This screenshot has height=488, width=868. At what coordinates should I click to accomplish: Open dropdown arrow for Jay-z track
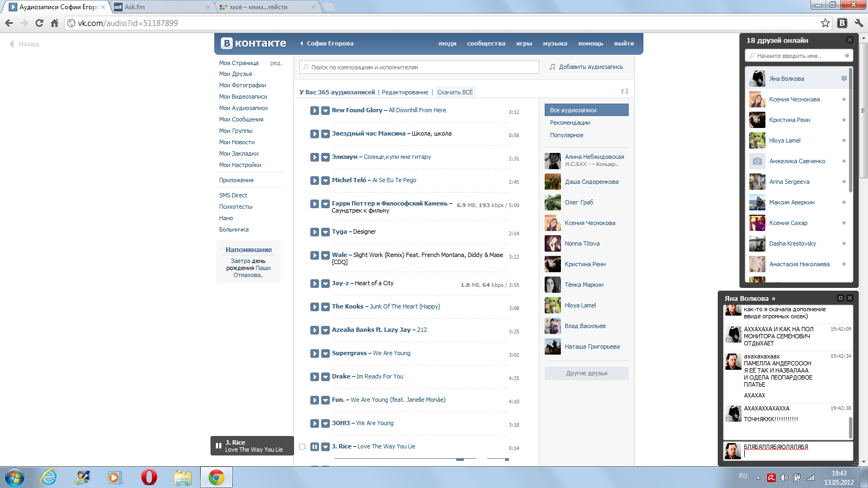coord(325,284)
